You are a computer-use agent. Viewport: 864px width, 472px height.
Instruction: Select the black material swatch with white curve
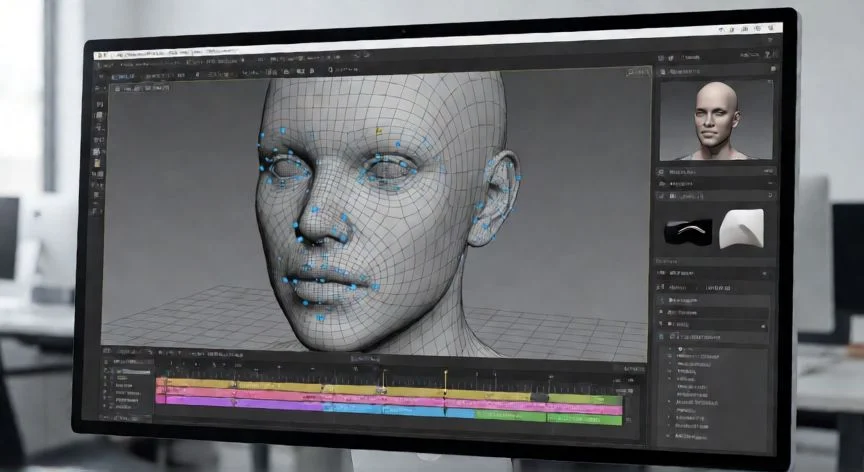pyautogui.click(x=688, y=231)
